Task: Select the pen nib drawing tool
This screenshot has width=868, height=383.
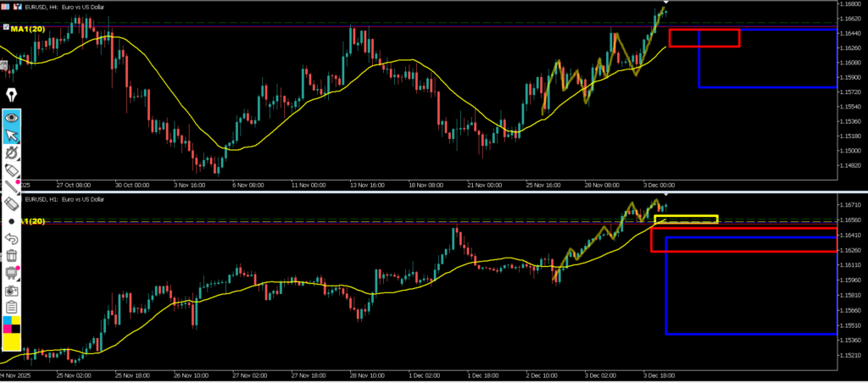Action: point(12,93)
